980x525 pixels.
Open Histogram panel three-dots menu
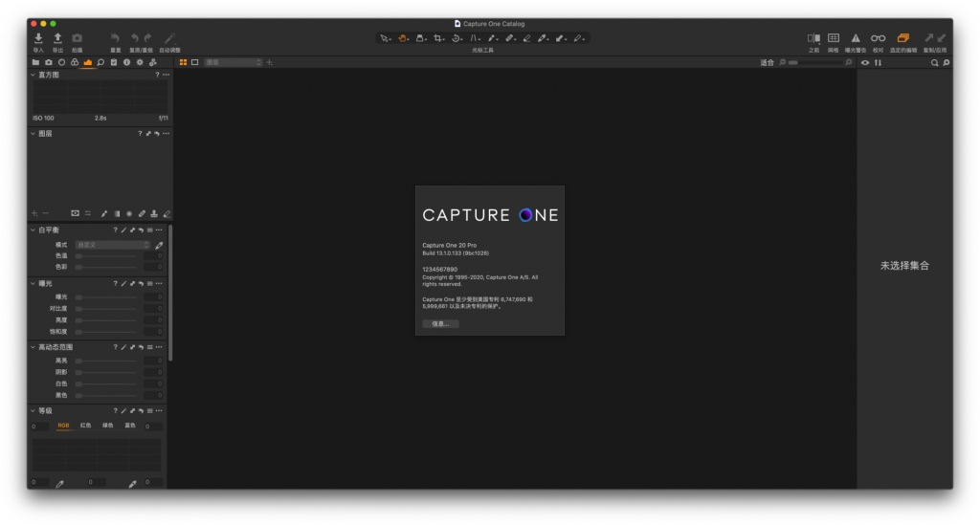[x=167, y=75]
